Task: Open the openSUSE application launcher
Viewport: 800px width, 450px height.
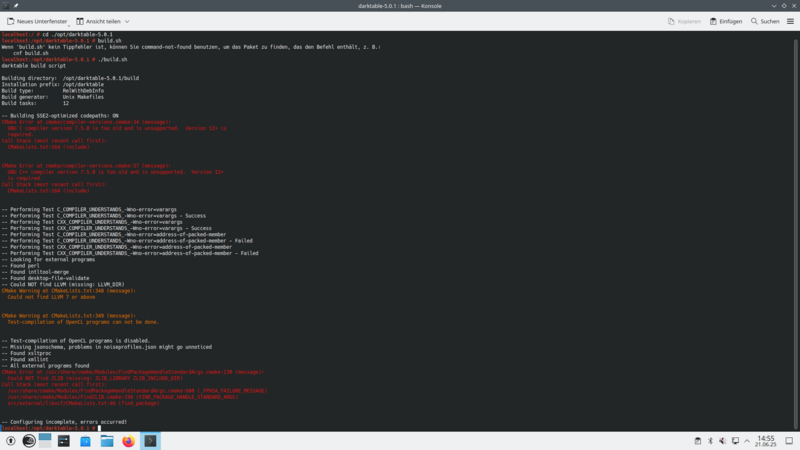Action: pyautogui.click(x=29, y=441)
